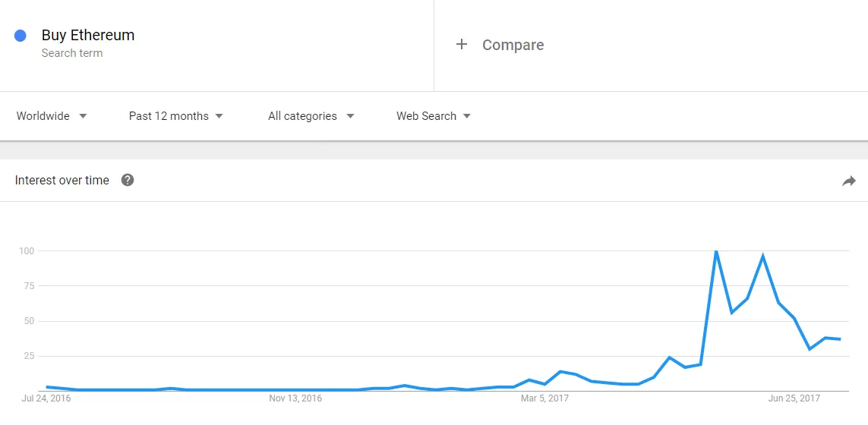Click the chart's highest peak at 100
The height and width of the screenshot is (425, 868).
tap(716, 252)
